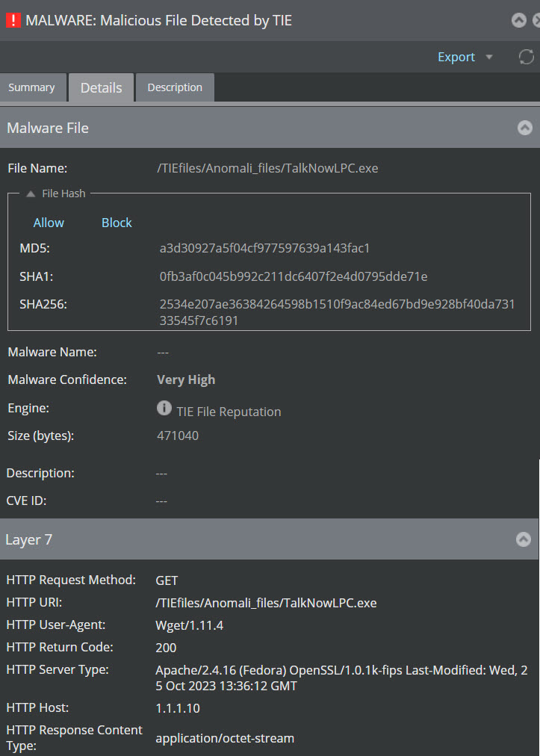540x756 pixels.
Task: Switch to the Summary tab
Action: tap(31, 87)
